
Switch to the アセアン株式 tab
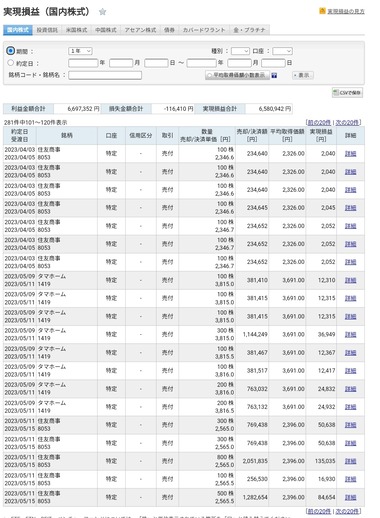[x=140, y=30]
